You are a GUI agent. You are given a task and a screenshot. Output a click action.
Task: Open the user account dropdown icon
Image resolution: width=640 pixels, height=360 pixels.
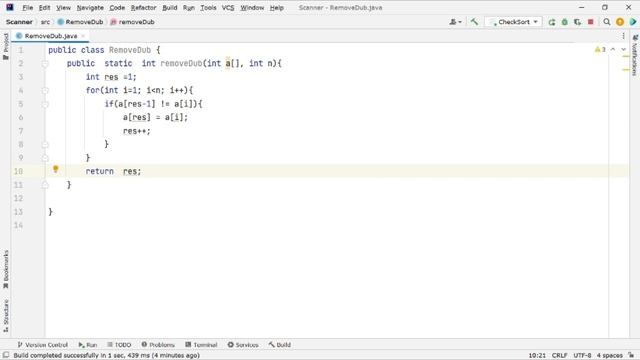(x=455, y=22)
